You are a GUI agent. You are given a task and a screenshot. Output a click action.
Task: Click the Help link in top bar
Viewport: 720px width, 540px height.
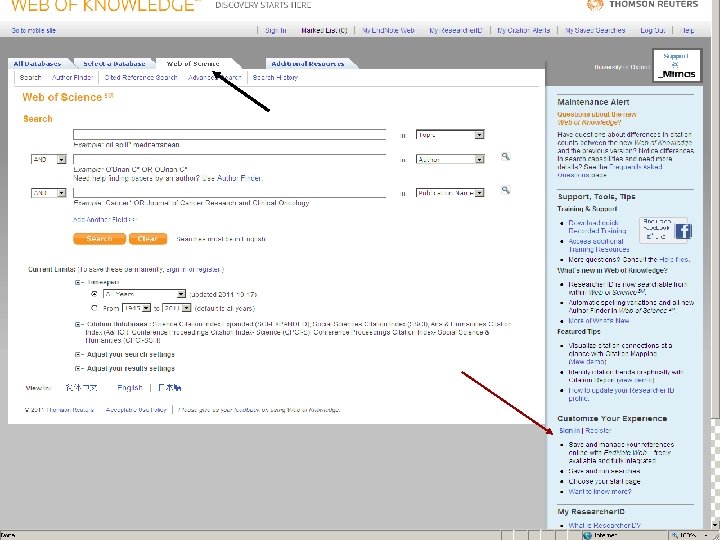coord(688,30)
